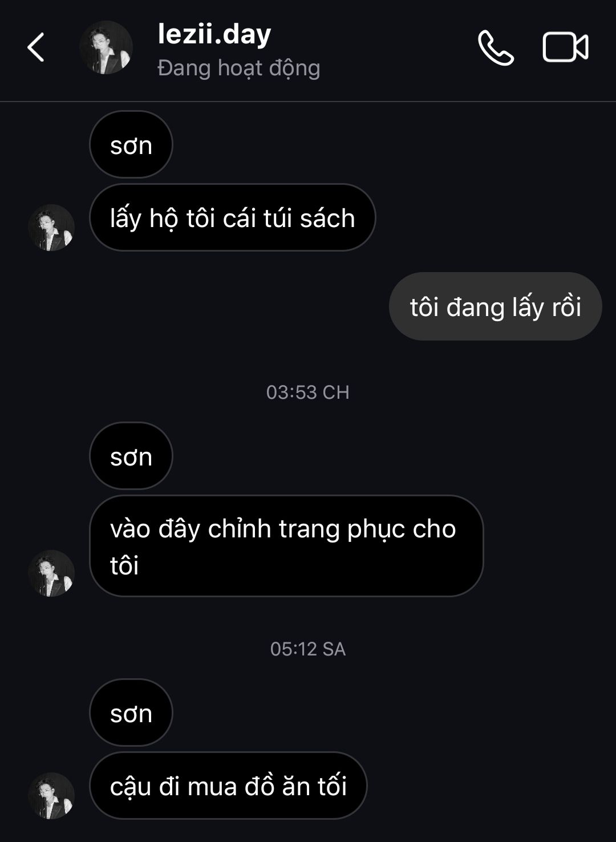Screen dimensions: 616x842
Task: Tap avatar next to 'lấy hộ tôi cái túi sách'
Action: pyautogui.click(x=51, y=228)
